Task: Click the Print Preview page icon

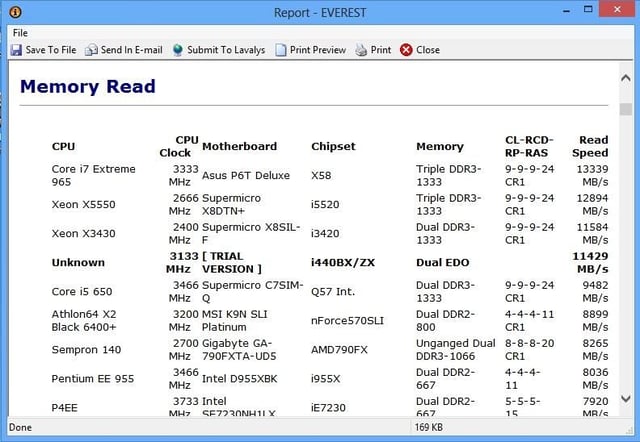Action: coord(281,50)
